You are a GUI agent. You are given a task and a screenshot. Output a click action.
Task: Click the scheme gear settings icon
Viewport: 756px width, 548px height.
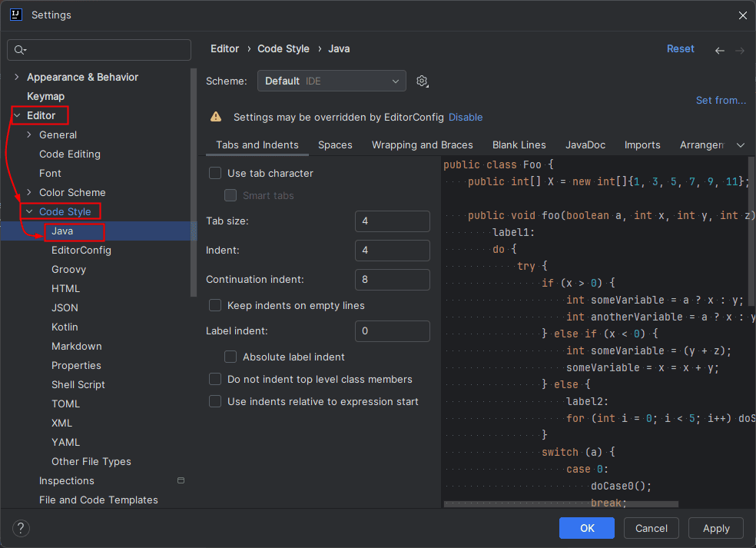coord(422,81)
